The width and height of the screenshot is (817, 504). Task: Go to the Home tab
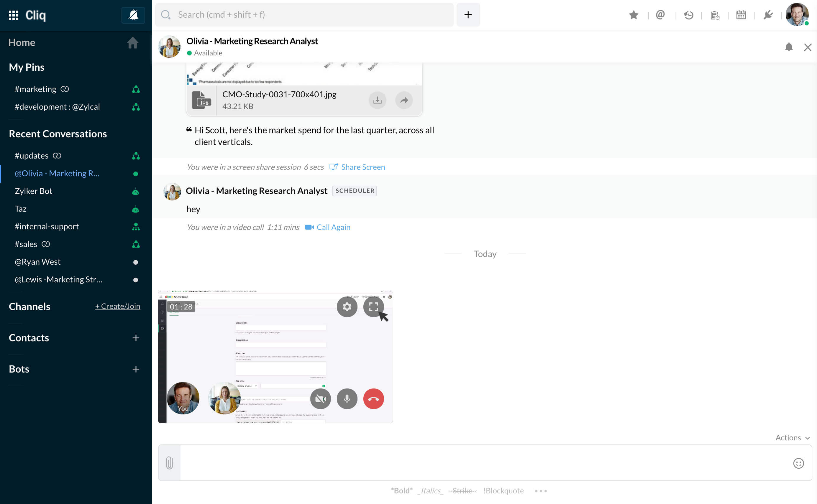pyautogui.click(x=22, y=42)
